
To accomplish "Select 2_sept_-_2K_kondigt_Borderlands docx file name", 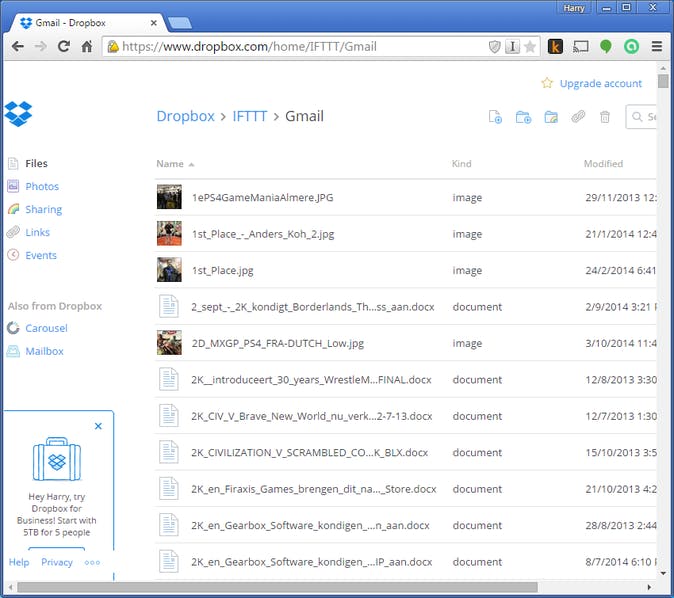I will coord(312,307).
